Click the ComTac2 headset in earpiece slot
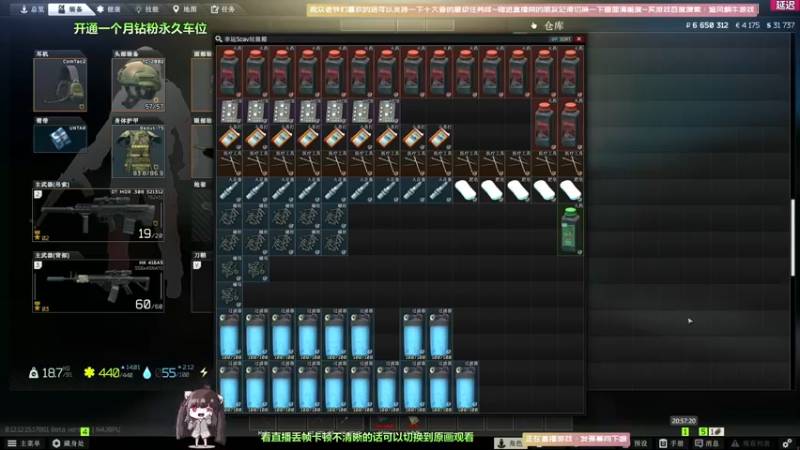 [x=60, y=84]
